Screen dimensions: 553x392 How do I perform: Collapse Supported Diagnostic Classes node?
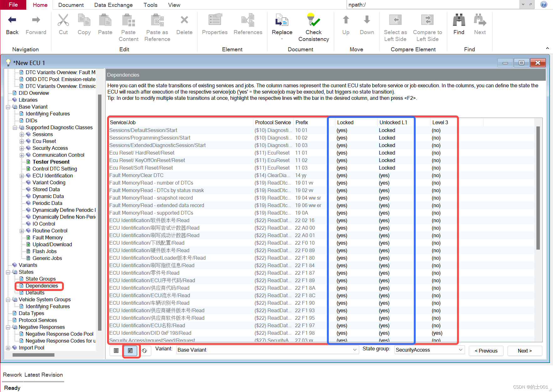(15, 128)
